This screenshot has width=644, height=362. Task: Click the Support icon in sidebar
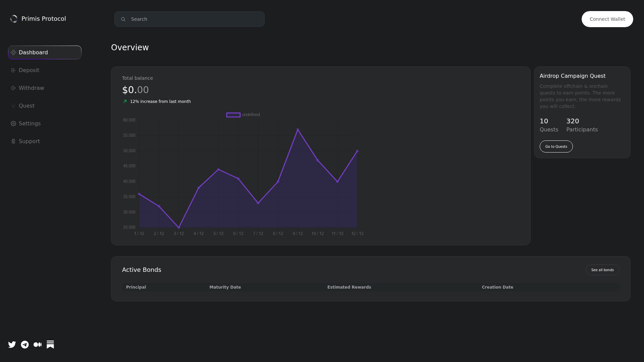coord(13,141)
